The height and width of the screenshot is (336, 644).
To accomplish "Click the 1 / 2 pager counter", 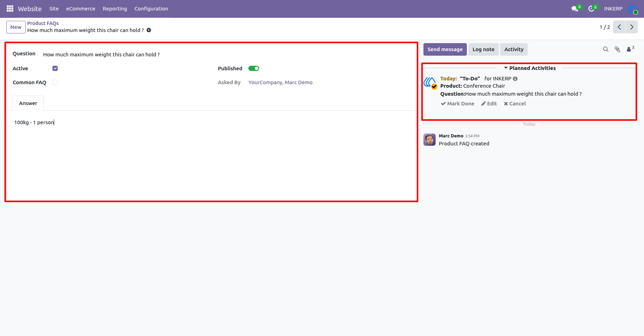I will pyautogui.click(x=605, y=27).
